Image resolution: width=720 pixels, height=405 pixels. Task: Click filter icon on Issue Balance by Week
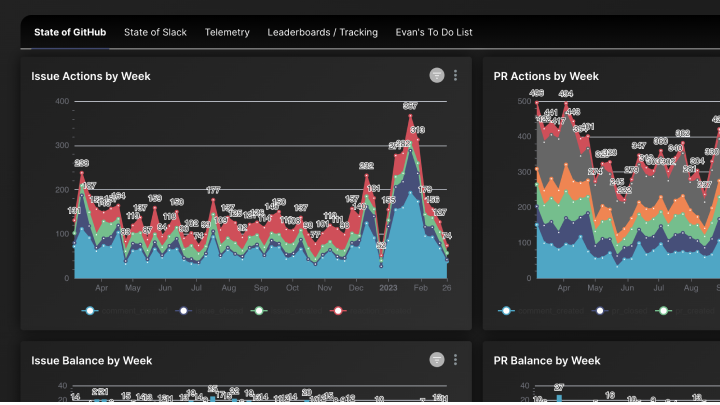click(437, 359)
